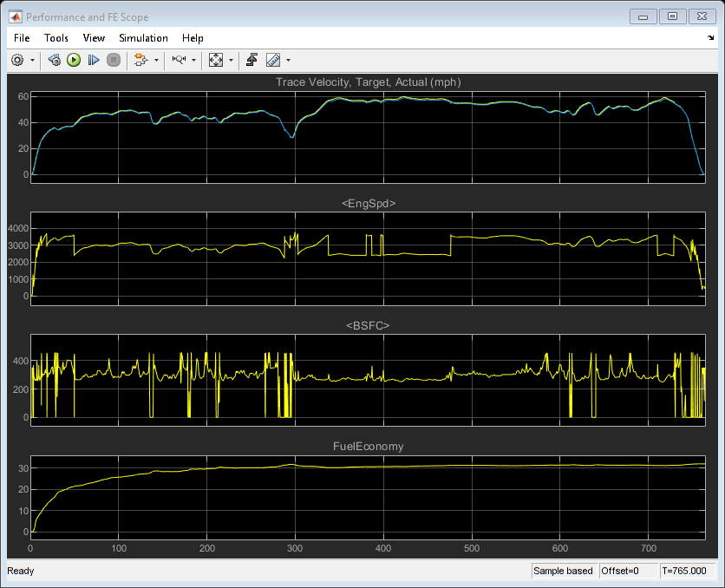Open the Triggers toolbar icon

[x=252, y=60]
